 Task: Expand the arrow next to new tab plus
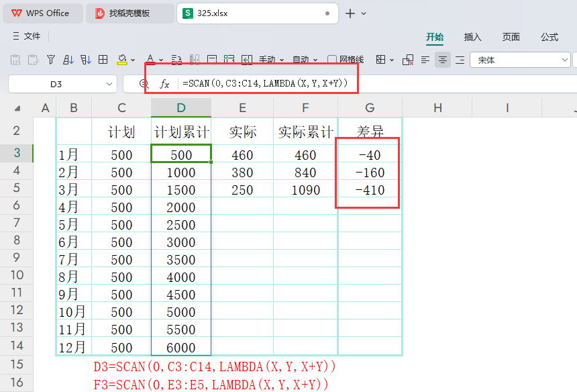point(364,13)
